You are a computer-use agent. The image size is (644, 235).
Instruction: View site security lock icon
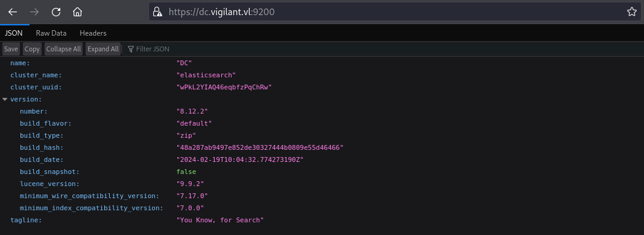pyautogui.click(x=157, y=12)
